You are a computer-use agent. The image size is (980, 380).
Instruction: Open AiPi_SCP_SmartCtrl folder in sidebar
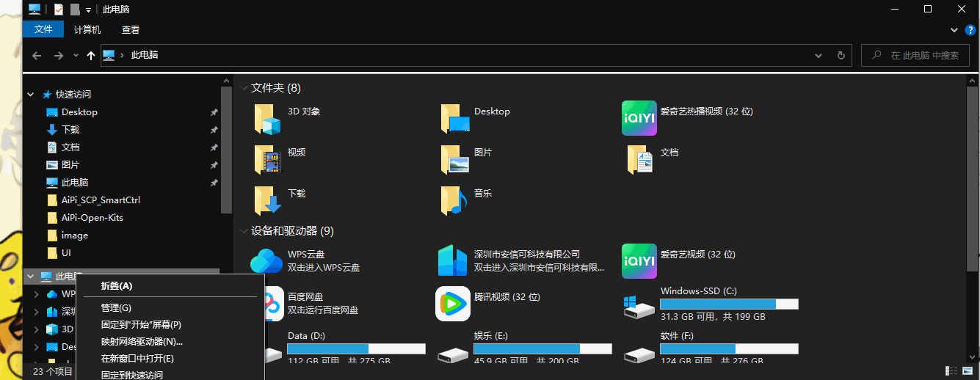101,200
